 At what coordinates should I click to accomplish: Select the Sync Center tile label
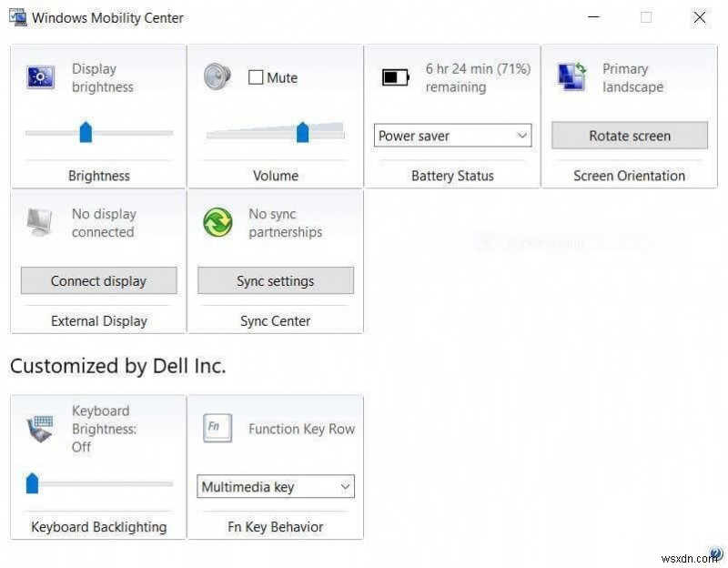tap(275, 320)
